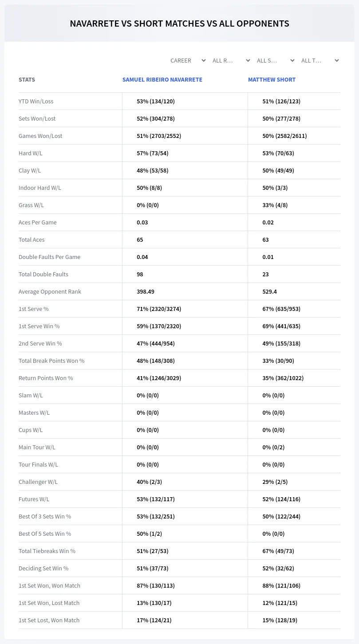This screenshot has width=359, height=644.
Task: Expand the ALL T... tournaments dropdown
Action: pos(320,60)
